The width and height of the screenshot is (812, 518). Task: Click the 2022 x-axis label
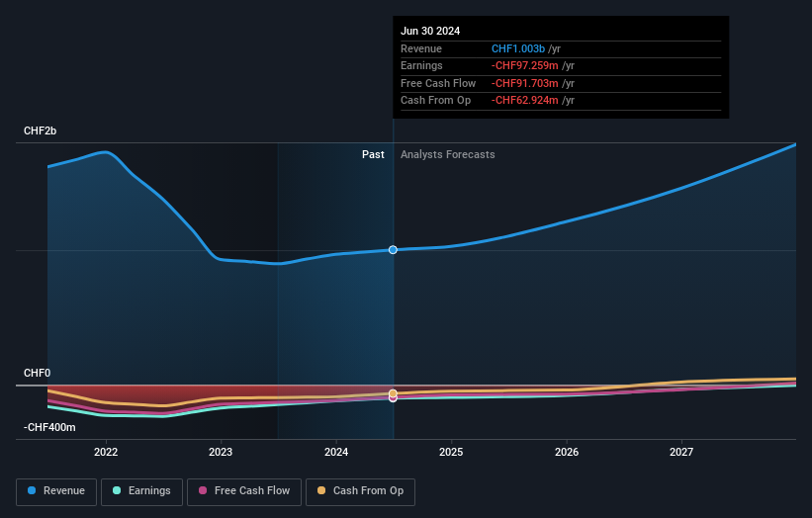pyautogui.click(x=106, y=453)
